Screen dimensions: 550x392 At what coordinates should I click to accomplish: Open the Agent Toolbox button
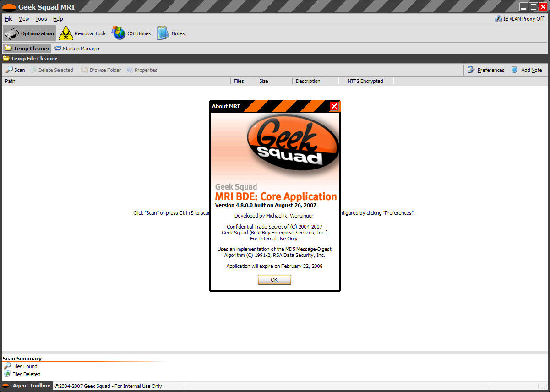(x=27, y=386)
